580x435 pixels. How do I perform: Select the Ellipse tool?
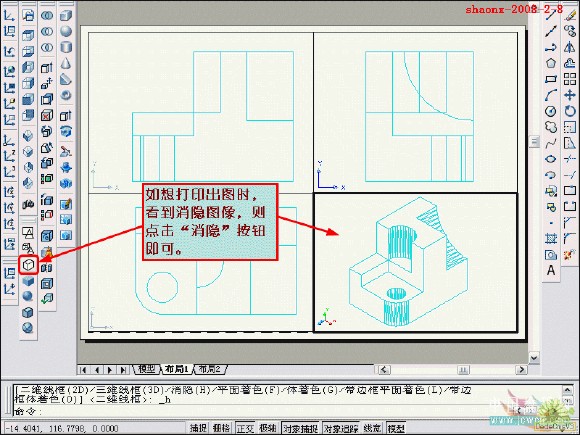[x=551, y=159]
